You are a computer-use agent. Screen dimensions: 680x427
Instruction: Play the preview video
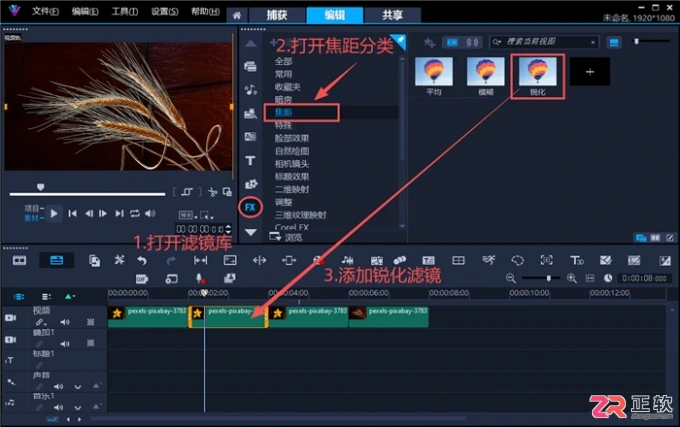point(54,213)
